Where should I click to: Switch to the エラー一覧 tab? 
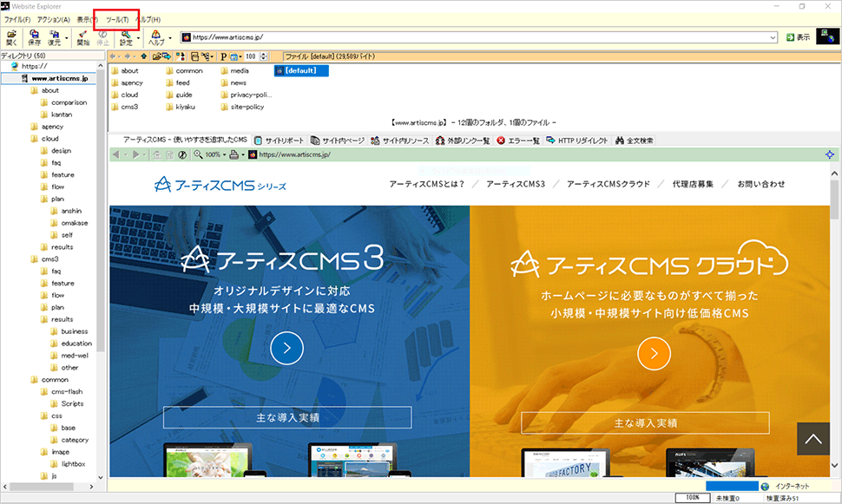coord(518,141)
